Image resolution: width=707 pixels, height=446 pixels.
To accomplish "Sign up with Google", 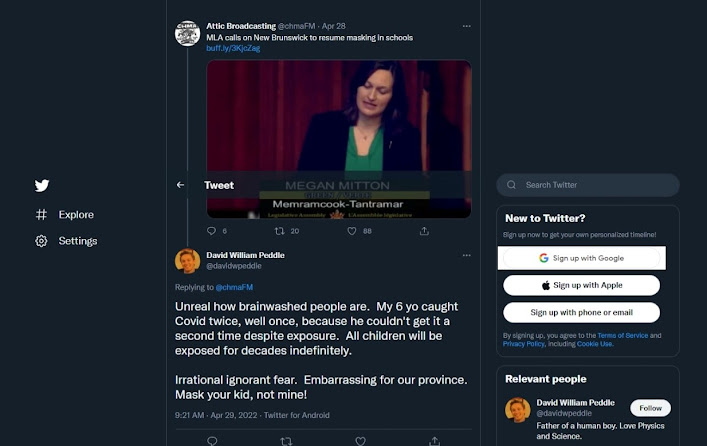I will (581, 258).
